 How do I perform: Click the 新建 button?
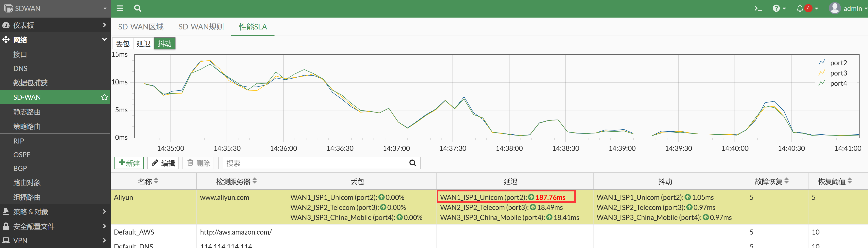click(129, 163)
